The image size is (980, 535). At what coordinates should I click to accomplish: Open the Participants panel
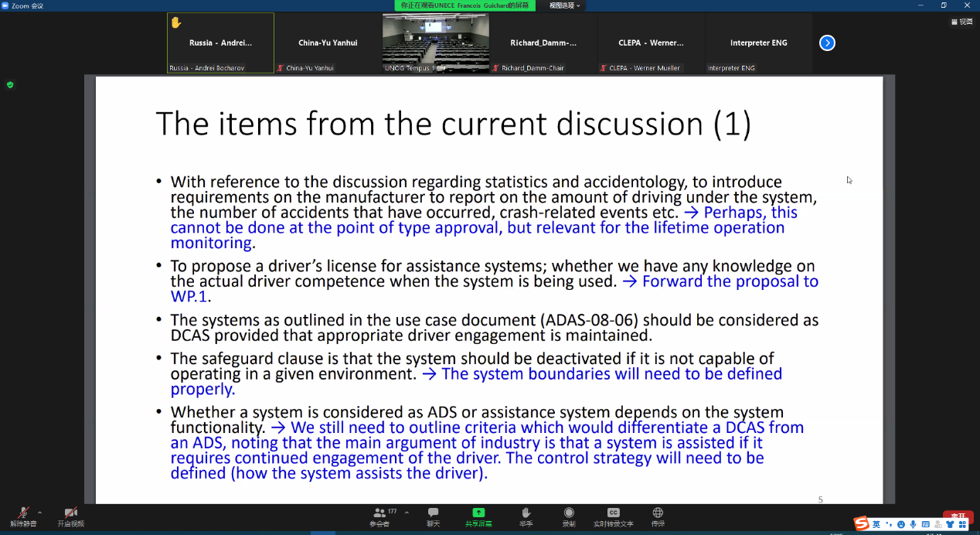tap(379, 516)
